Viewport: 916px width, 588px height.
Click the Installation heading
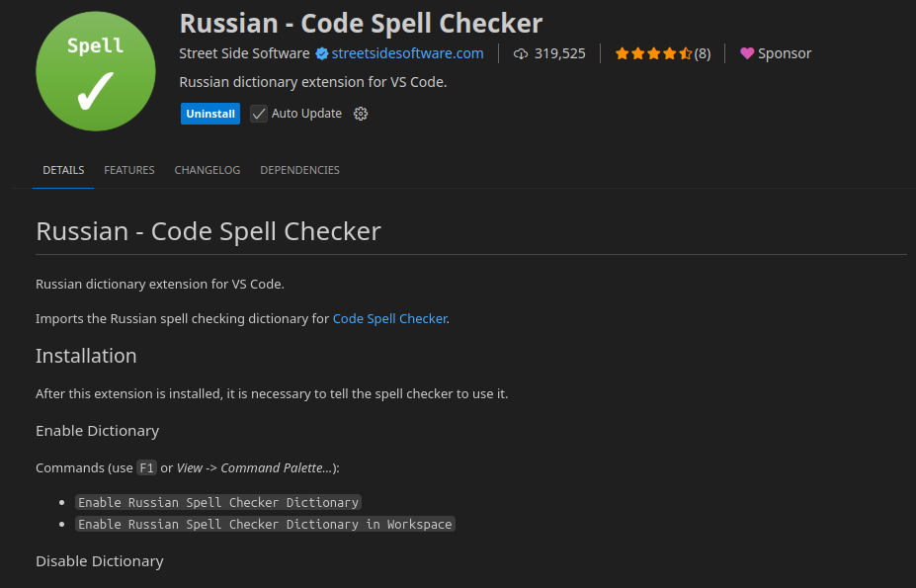[x=86, y=356]
